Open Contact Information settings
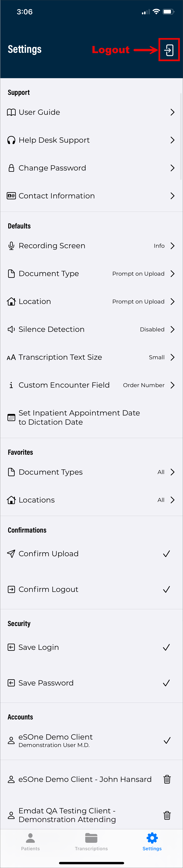The image size is (183, 868). (91, 196)
